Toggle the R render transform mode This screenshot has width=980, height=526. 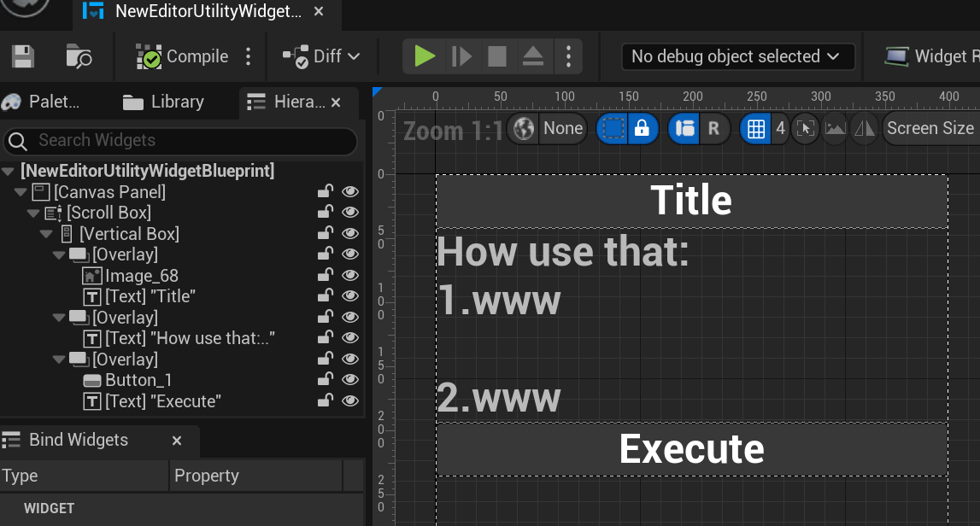coord(713,129)
